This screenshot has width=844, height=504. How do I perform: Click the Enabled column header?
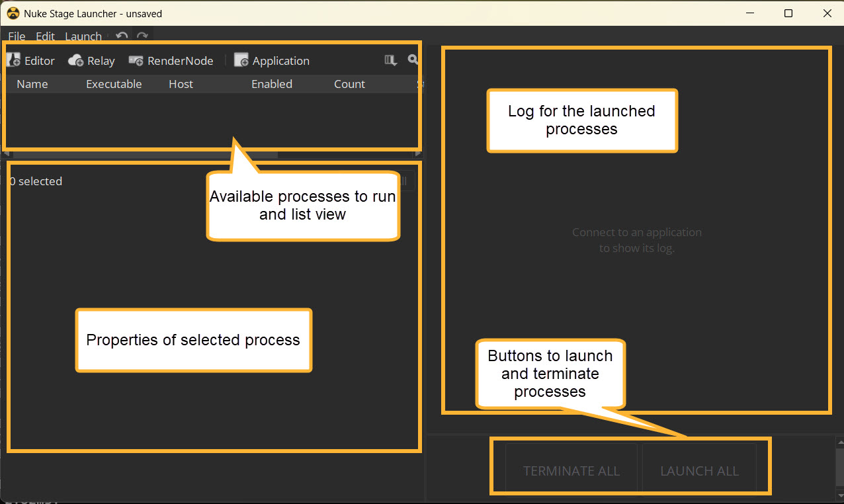click(x=272, y=84)
